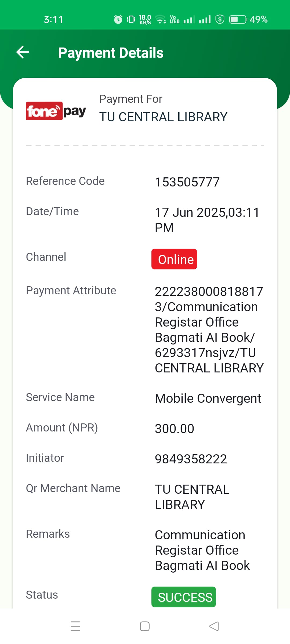Tap the TU CENTRAL LIBRARY payment heading
The image size is (290, 644).
(x=163, y=117)
